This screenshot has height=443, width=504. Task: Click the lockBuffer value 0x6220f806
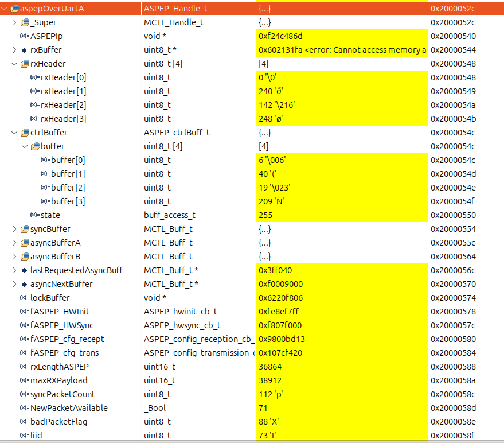coord(280,298)
